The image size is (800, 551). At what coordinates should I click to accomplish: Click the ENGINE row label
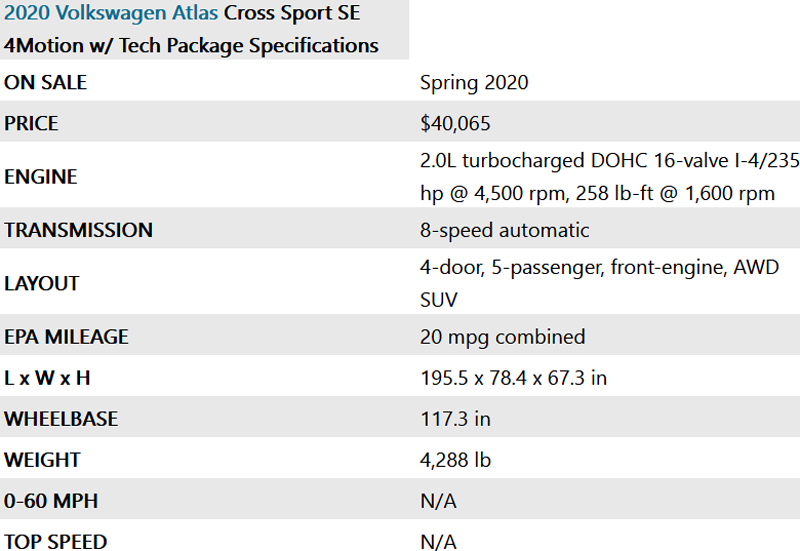[40, 177]
